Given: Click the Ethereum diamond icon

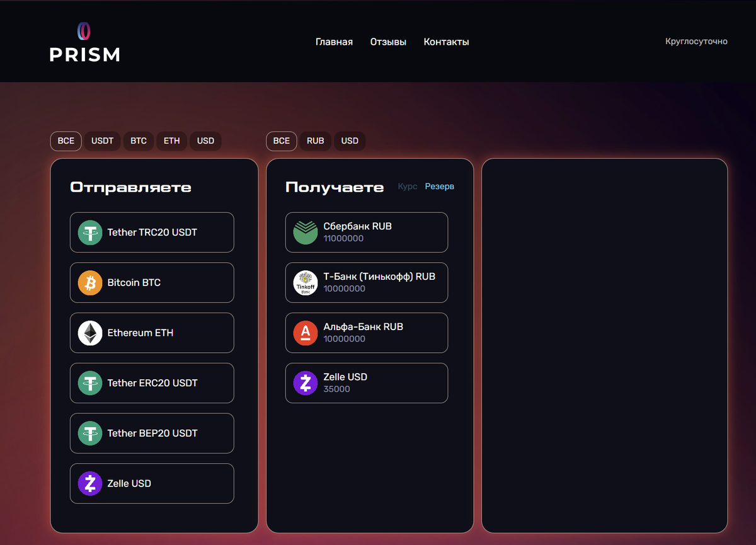Looking at the screenshot, I should click(x=90, y=333).
